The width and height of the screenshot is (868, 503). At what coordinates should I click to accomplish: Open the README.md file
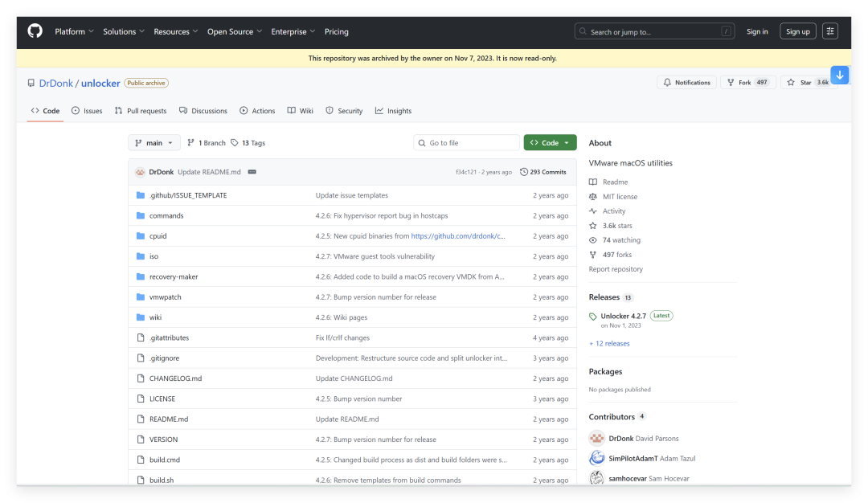[169, 419]
